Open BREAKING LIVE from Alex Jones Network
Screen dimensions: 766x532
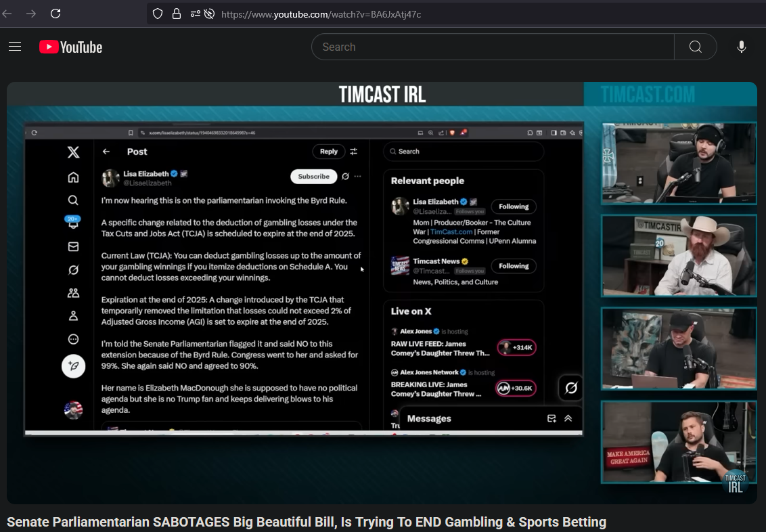coord(436,389)
